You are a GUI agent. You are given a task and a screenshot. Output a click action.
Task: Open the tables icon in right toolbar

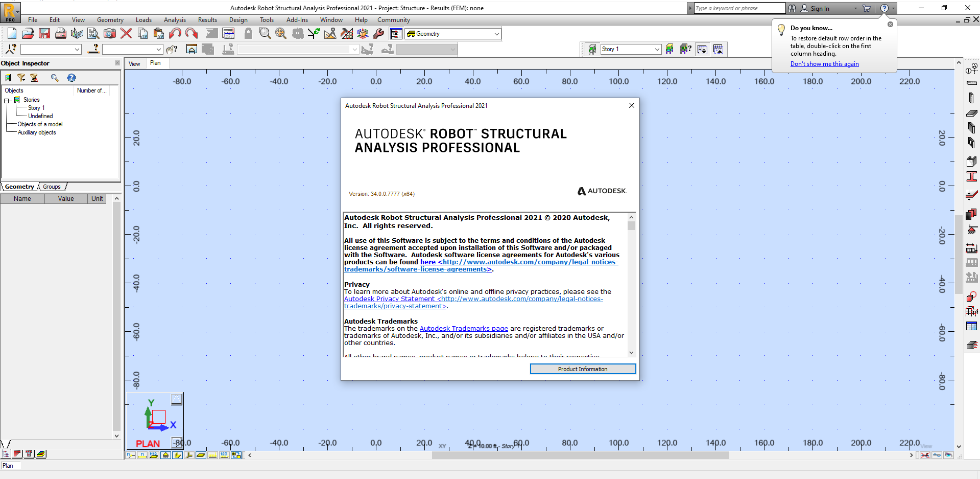[971, 326]
